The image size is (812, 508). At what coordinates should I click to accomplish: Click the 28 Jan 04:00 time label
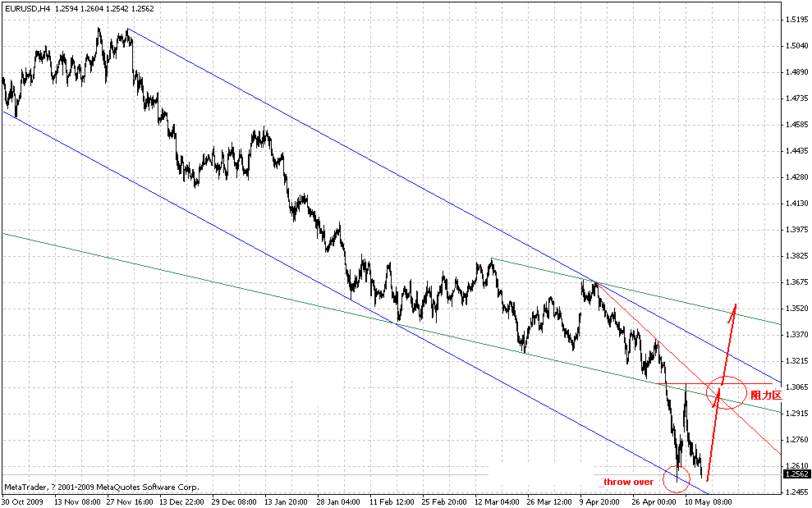pyautogui.click(x=340, y=501)
